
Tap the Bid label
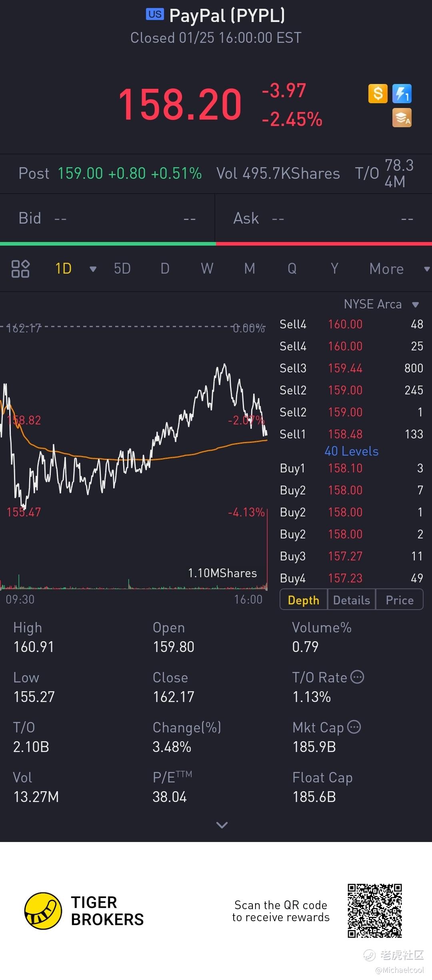(30, 218)
